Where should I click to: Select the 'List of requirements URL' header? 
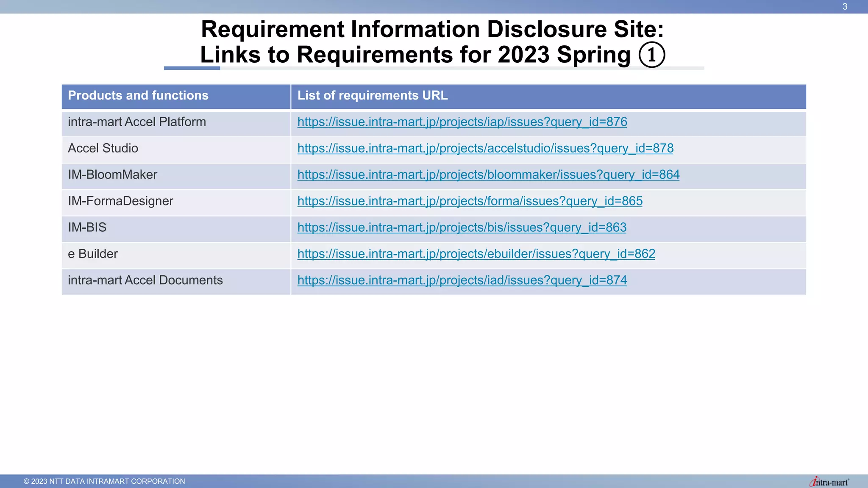548,97
